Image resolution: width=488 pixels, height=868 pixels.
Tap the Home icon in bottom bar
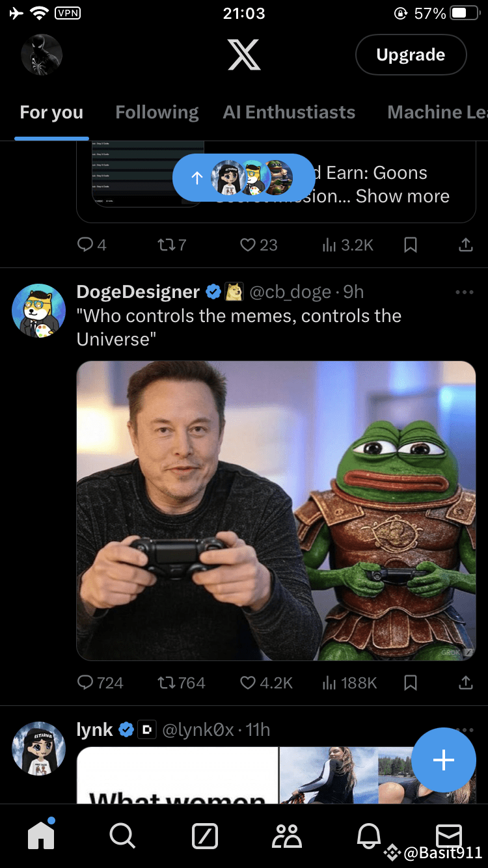pos(41,835)
